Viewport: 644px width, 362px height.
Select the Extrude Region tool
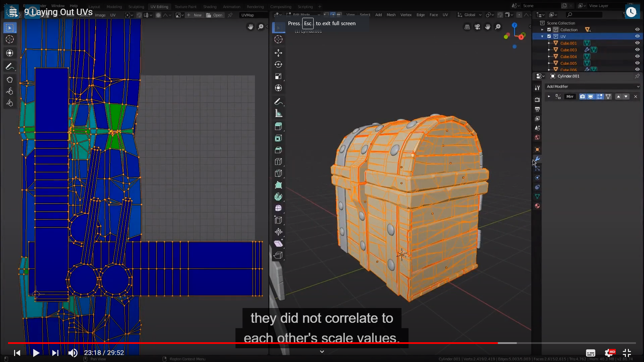point(278,126)
